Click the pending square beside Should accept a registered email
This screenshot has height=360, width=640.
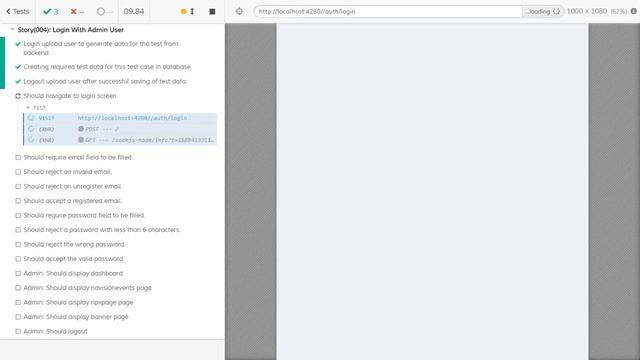pyautogui.click(x=18, y=201)
